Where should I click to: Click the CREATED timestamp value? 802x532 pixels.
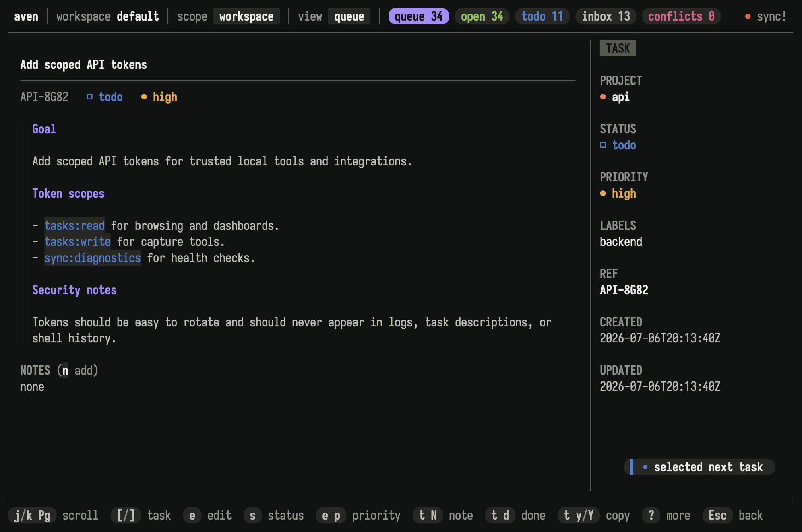click(x=660, y=338)
